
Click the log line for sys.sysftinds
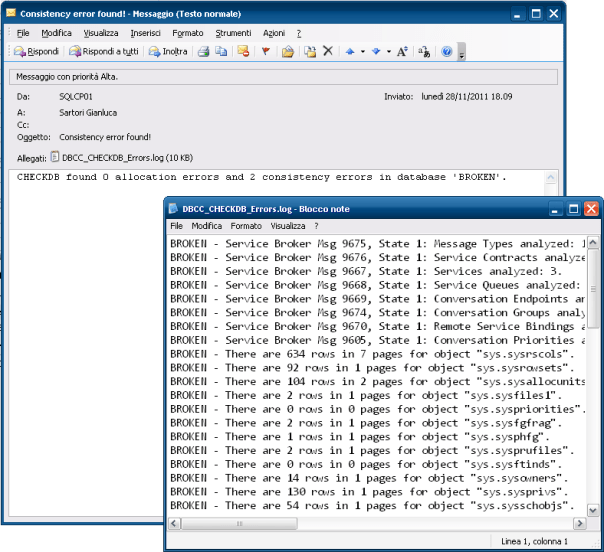pos(366,464)
